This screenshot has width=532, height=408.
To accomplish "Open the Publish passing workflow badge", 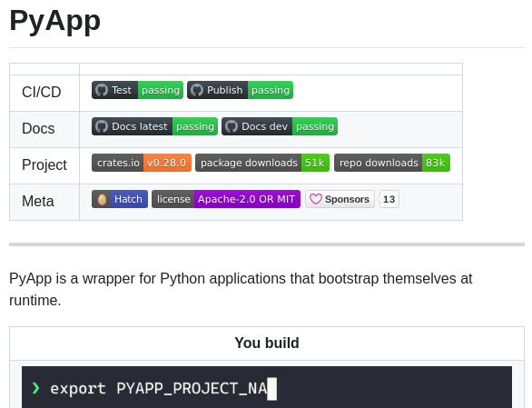I will coord(240,90).
